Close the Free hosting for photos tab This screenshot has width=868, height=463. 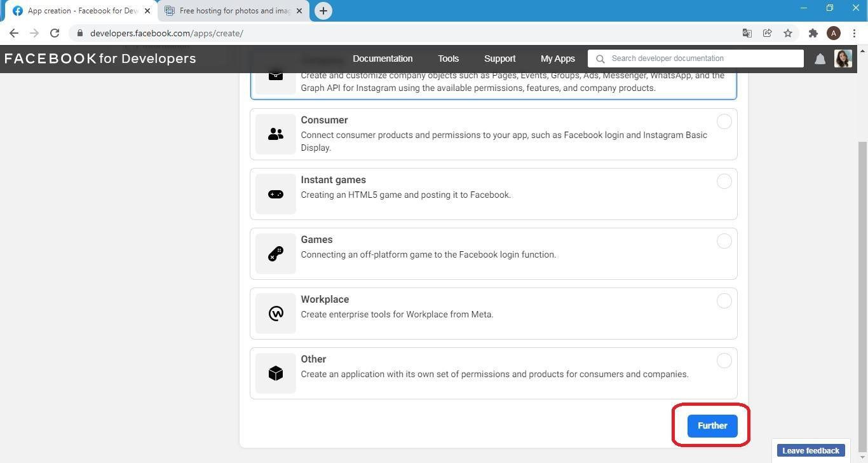(299, 11)
